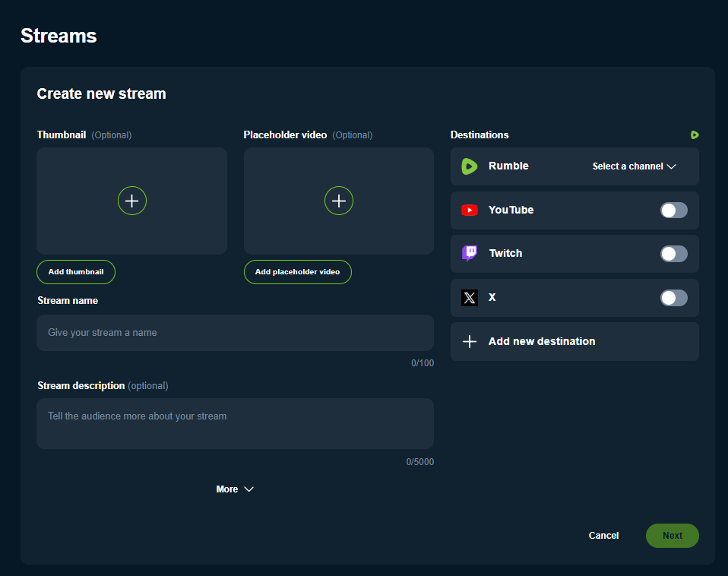Click the Streams page heading

59,36
